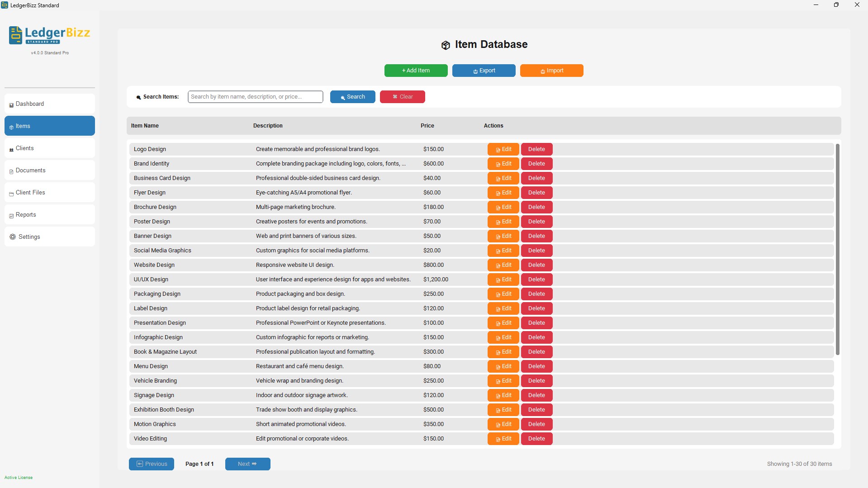The height and width of the screenshot is (488, 868).
Task: Export the item database
Action: coord(484,71)
